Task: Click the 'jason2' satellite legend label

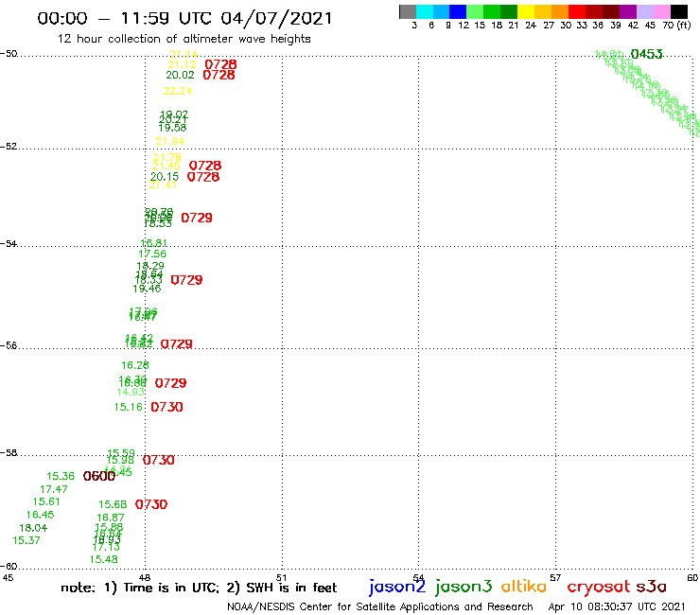Action: click(397, 587)
